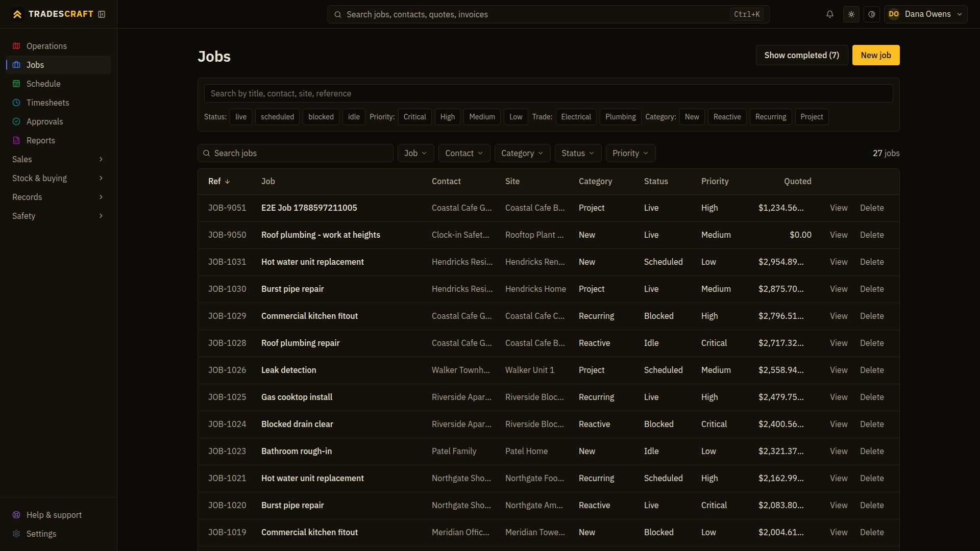Toggle the Project category filter chip

point(812,117)
